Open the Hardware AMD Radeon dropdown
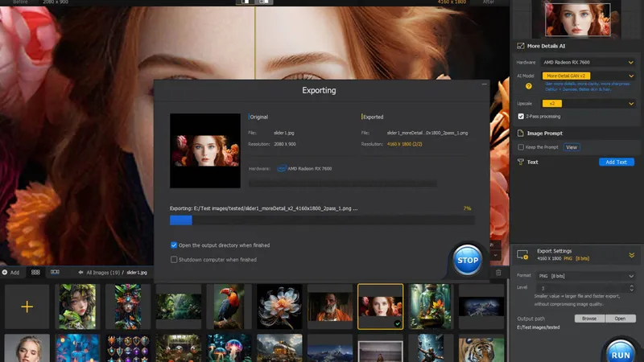Viewport: 644px width, 362px height. point(588,62)
